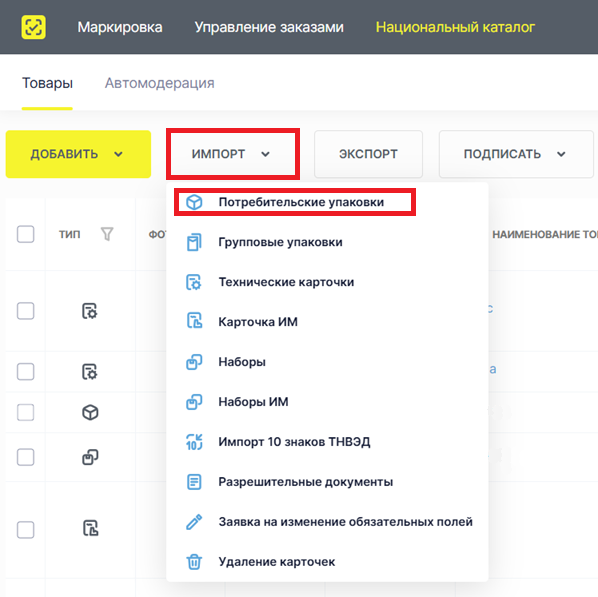This screenshot has width=598, height=597.
Task: Select Удаление карточек menu option
Action: 327,562
